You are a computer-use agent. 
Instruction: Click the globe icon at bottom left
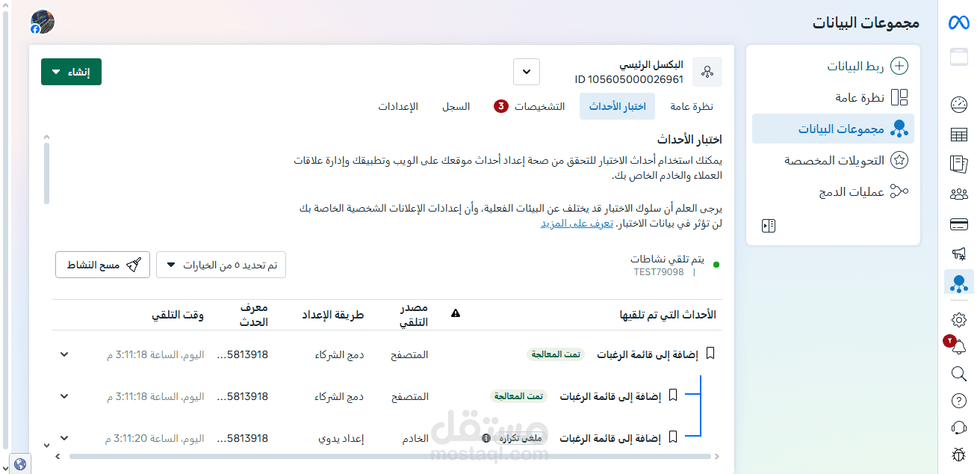pos(20,464)
